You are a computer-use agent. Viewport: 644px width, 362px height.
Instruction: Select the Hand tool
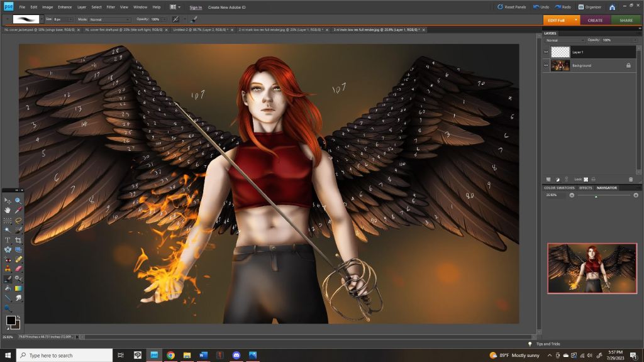tap(8, 210)
